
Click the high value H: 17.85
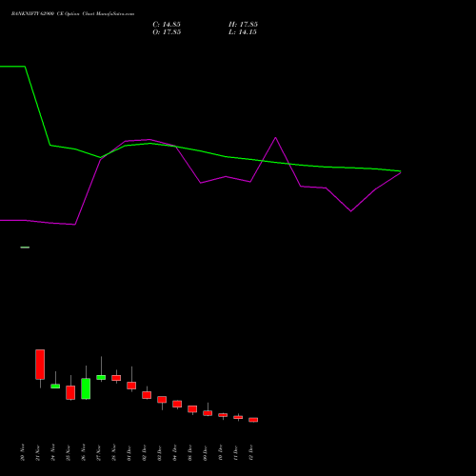coord(243,25)
